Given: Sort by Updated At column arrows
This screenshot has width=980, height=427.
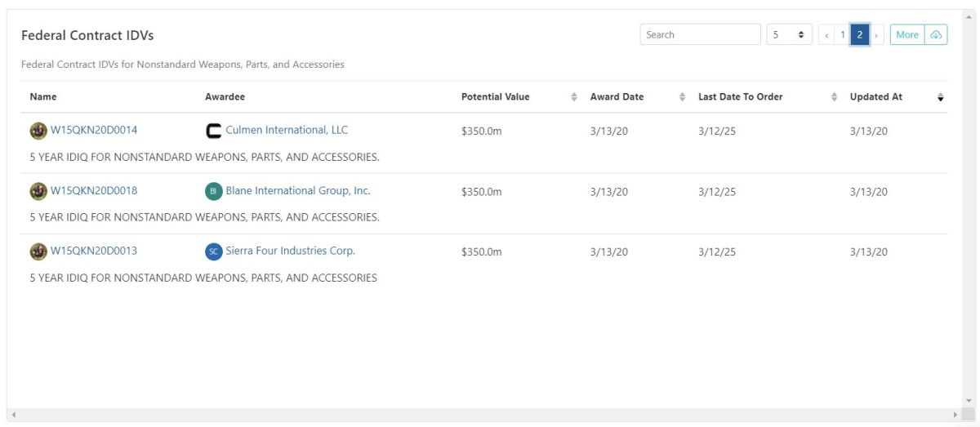Looking at the screenshot, I should 940,97.
